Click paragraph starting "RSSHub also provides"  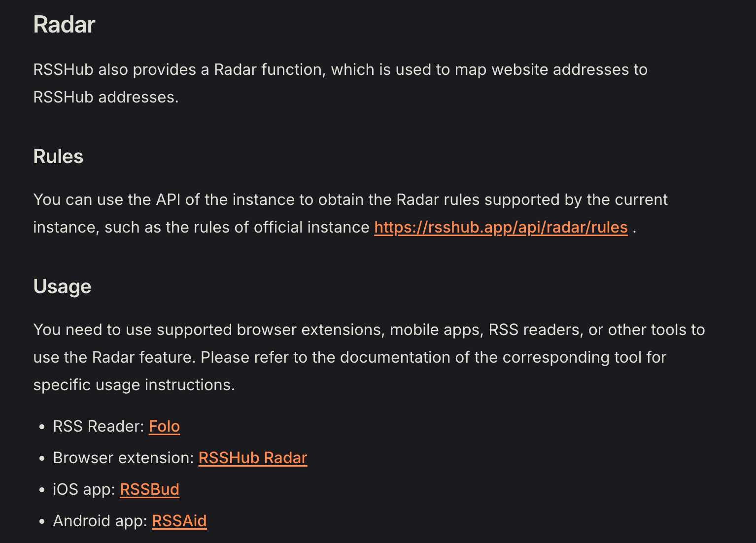point(340,83)
